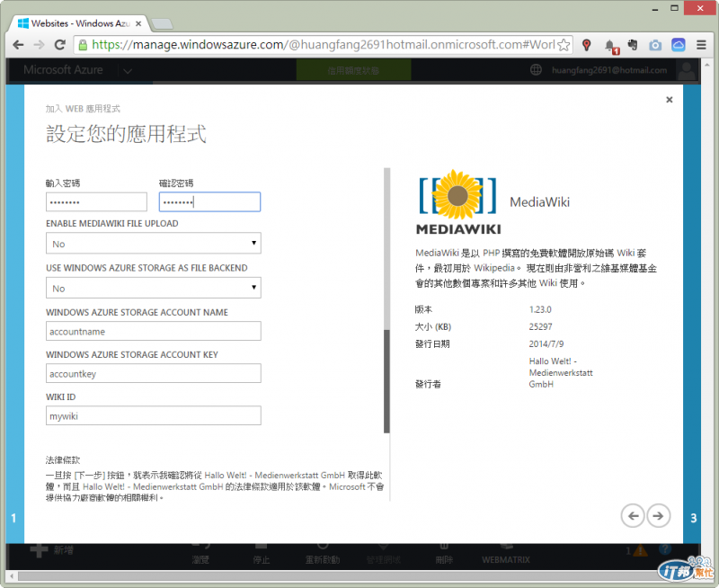Click the browser back arrow

[x=18, y=44]
